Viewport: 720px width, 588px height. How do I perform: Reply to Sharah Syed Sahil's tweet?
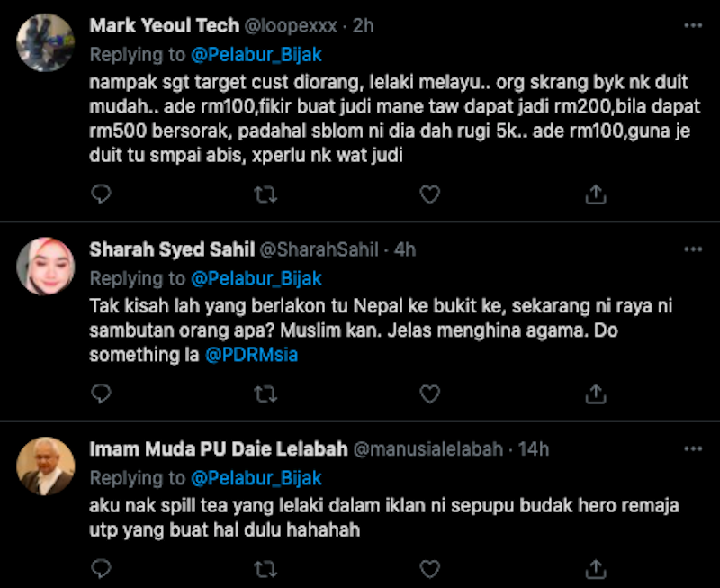coord(101,394)
